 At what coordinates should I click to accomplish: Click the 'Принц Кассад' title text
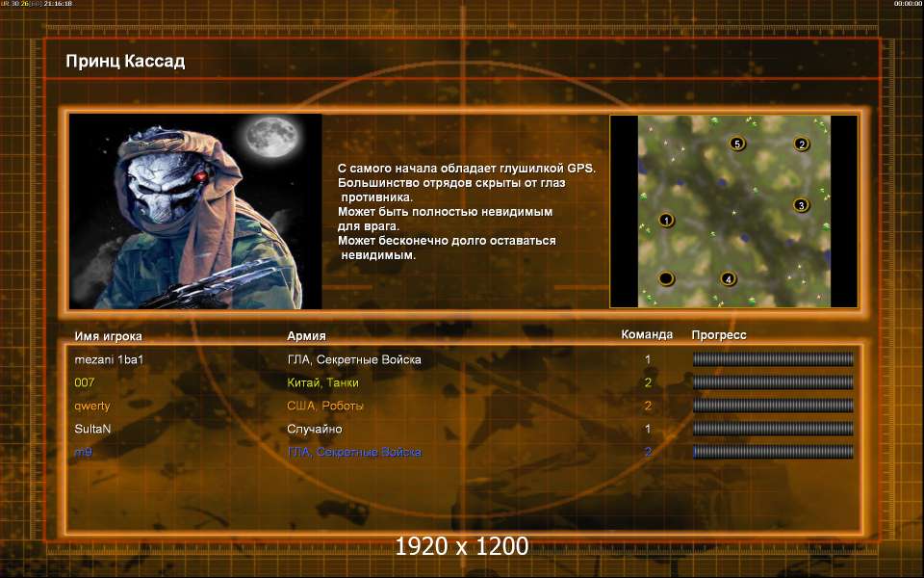[125, 62]
